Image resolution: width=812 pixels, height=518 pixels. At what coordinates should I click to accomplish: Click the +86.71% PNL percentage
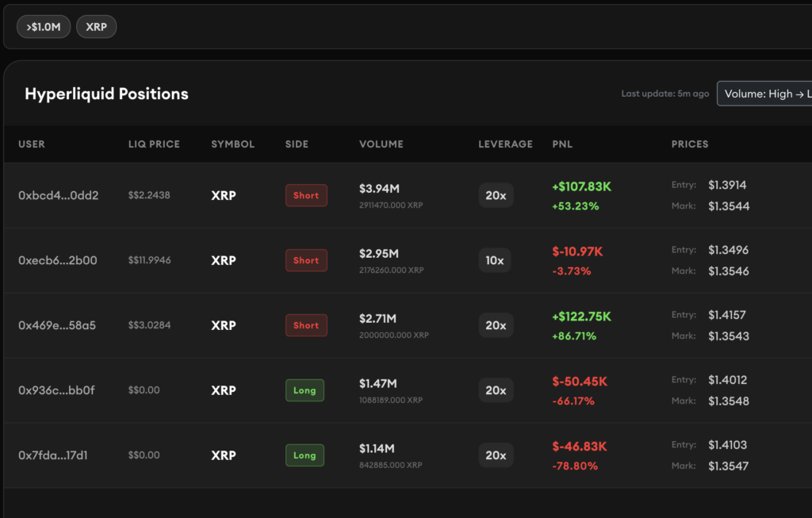click(x=574, y=336)
